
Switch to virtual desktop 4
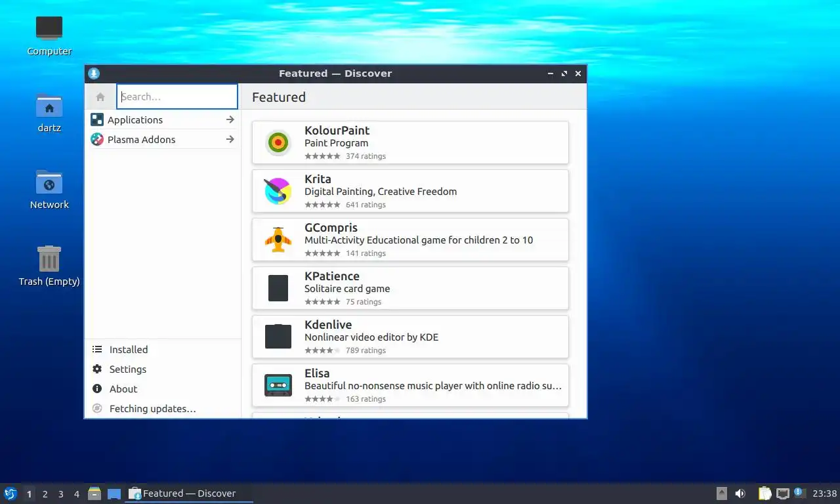pyautogui.click(x=77, y=493)
